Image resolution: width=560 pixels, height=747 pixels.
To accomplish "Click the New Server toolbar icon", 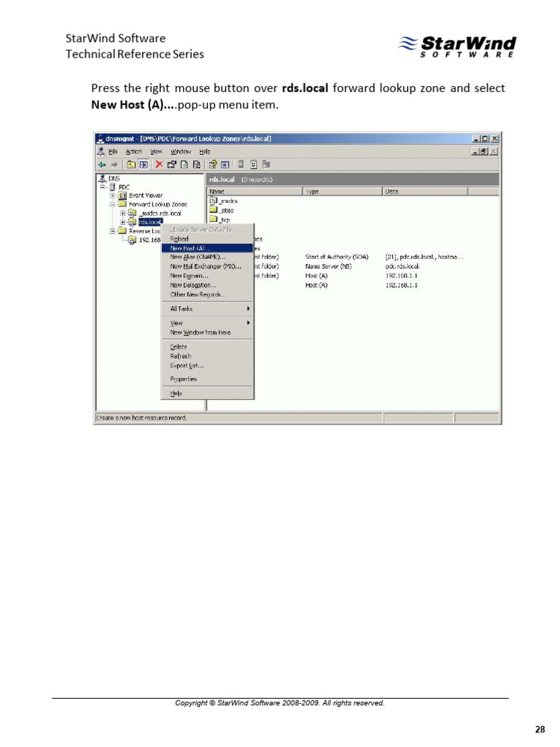I will (241, 165).
